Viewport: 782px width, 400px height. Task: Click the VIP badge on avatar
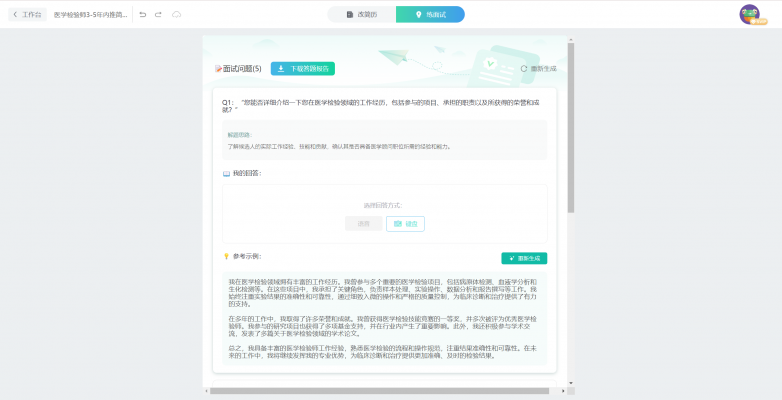759,21
